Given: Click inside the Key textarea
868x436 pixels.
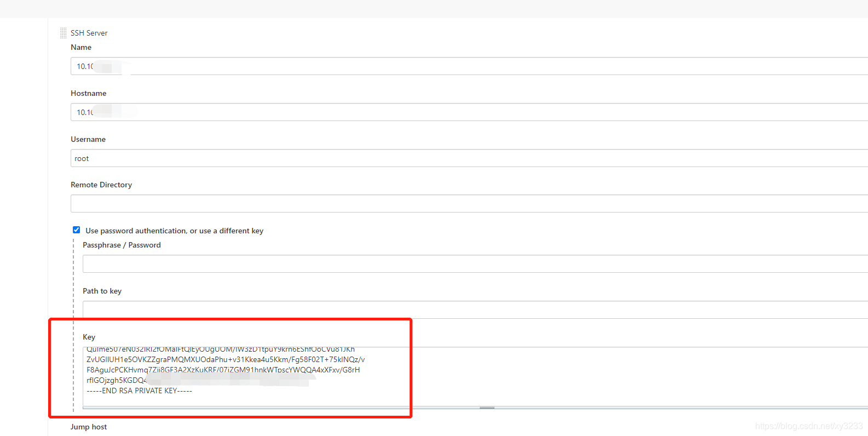Looking at the screenshot, I should click(475, 377).
